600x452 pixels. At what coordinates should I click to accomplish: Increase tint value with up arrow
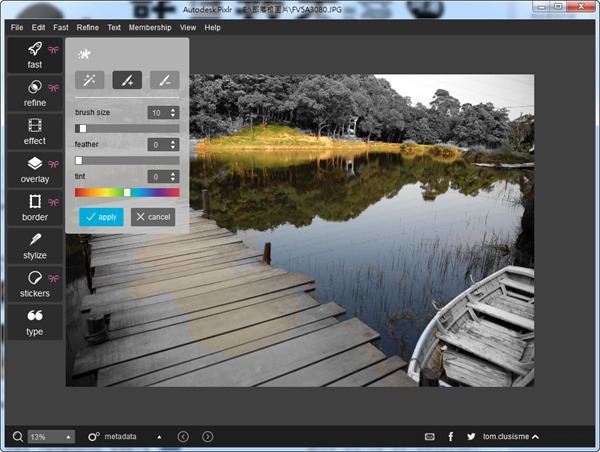point(173,174)
